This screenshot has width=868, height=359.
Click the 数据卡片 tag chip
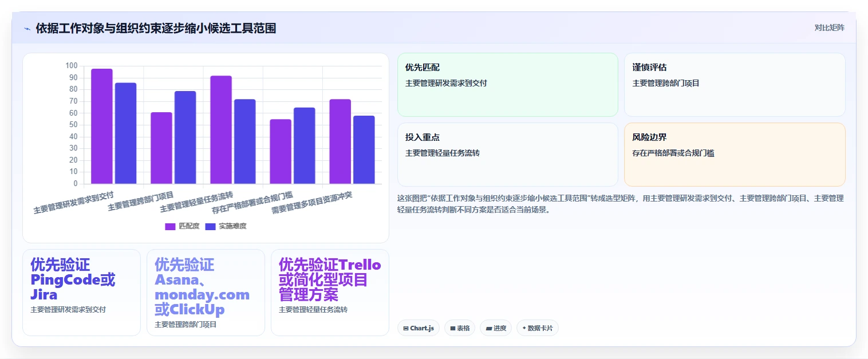[x=538, y=328]
